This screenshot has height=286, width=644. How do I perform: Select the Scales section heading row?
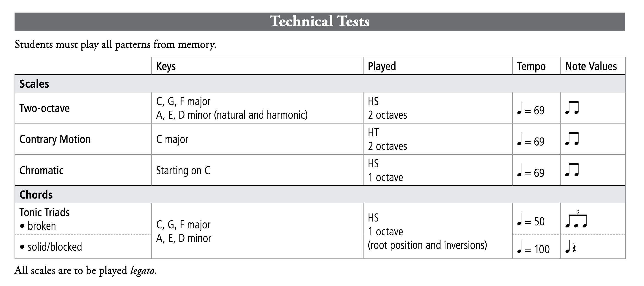point(320,84)
